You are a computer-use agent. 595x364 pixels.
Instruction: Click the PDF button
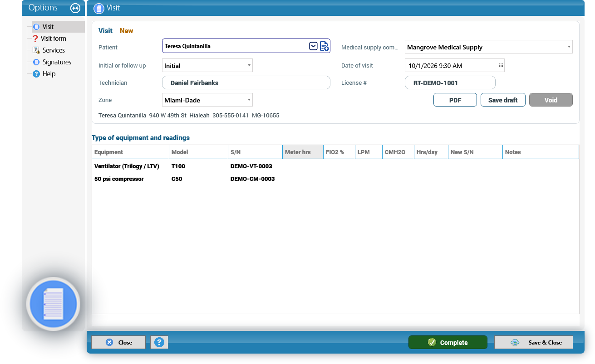click(455, 100)
